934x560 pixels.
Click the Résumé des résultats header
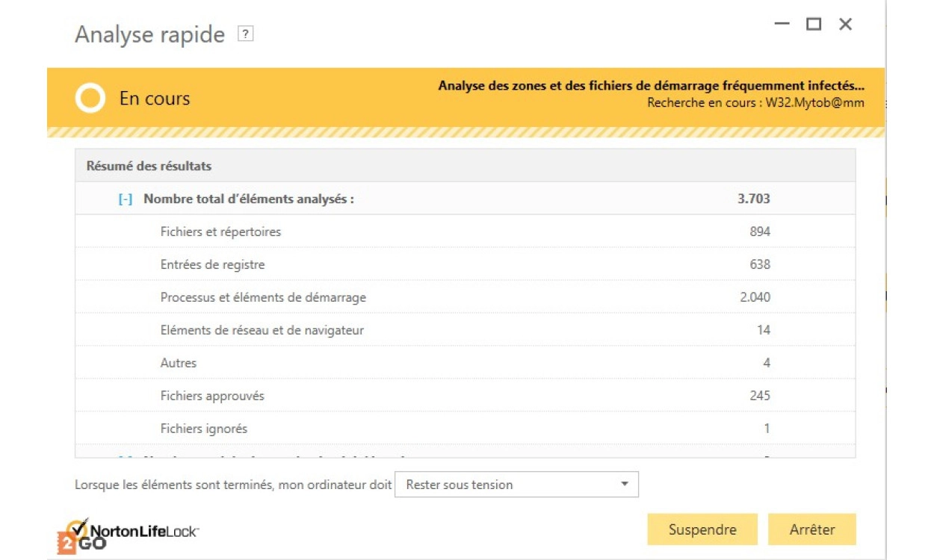(149, 166)
